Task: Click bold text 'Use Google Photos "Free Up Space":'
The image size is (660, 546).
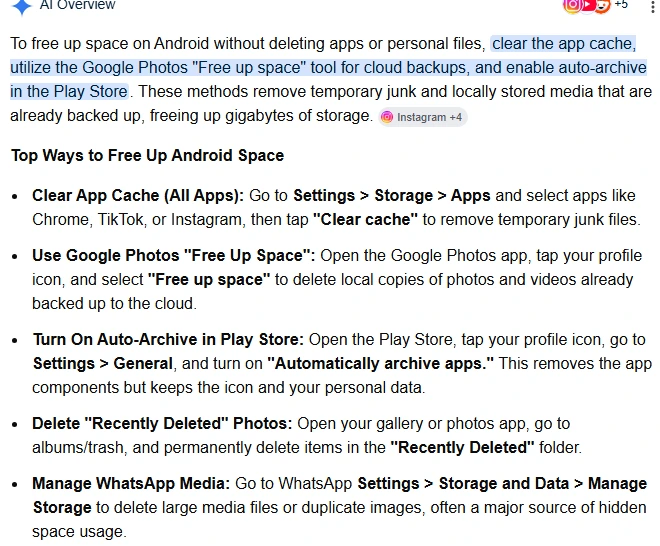Action: tap(173, 256)
